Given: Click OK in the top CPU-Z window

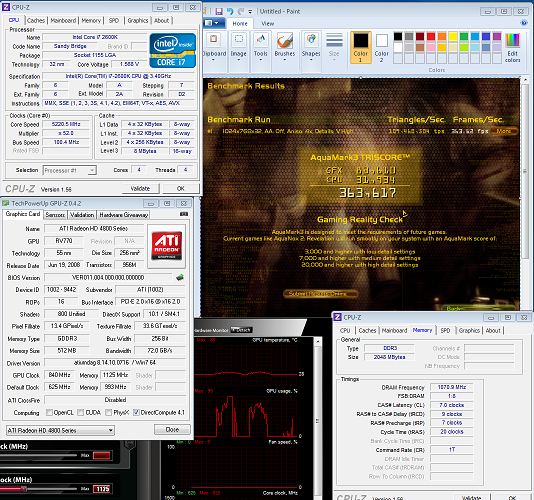Looking at the screenshot, I should (x=181, y=188).
